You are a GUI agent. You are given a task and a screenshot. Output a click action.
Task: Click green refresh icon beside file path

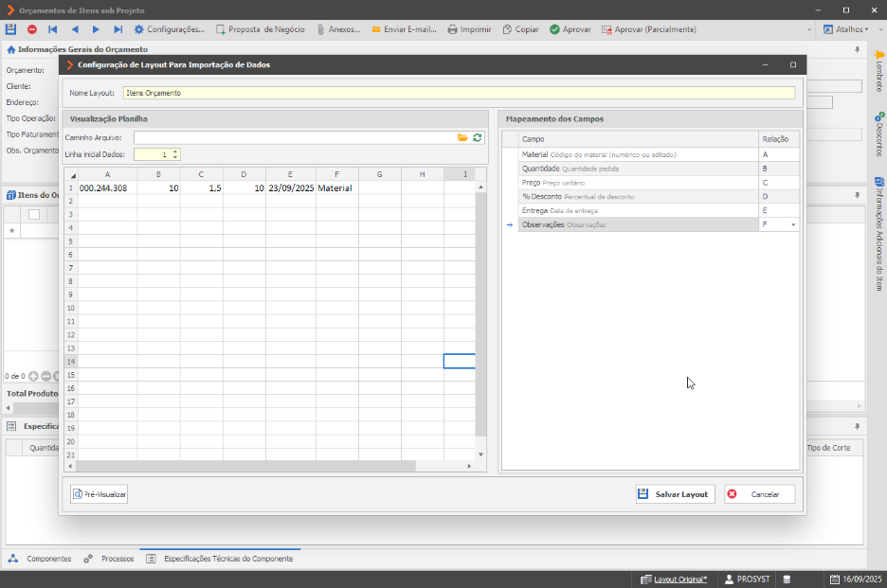coord(478,137)
